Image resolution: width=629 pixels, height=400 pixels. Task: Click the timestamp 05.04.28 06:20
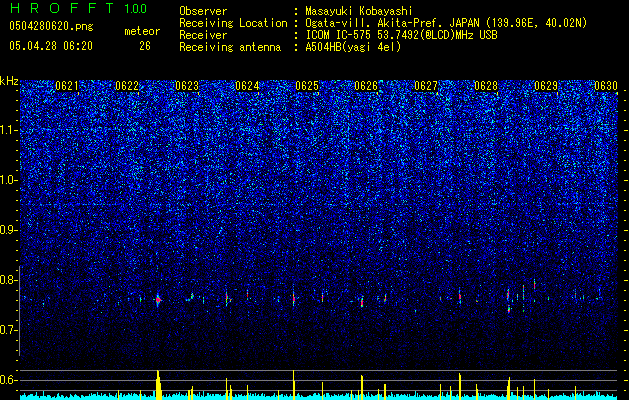point(51,46)
